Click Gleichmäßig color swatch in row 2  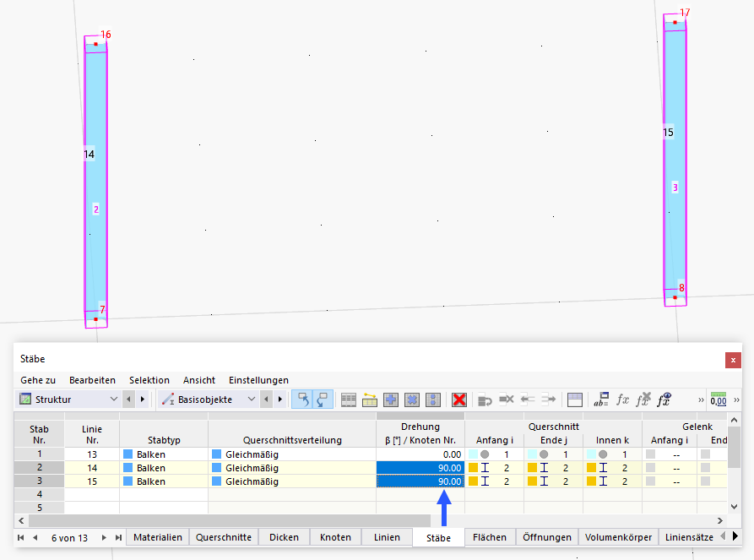pos(217,468)
